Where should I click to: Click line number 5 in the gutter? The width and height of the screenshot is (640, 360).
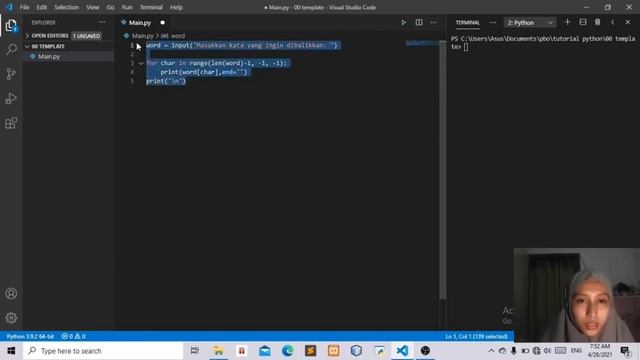click(132, 81)
